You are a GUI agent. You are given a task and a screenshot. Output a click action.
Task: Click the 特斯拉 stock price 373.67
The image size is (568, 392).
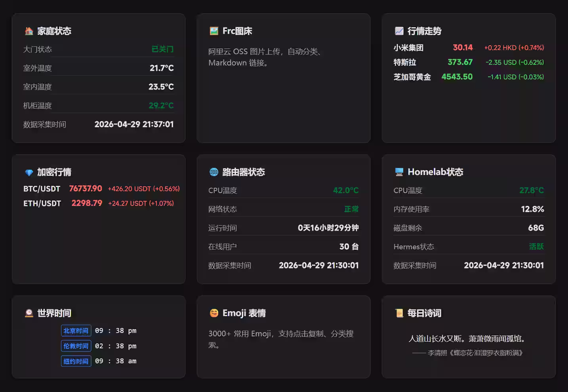(460, 62)
